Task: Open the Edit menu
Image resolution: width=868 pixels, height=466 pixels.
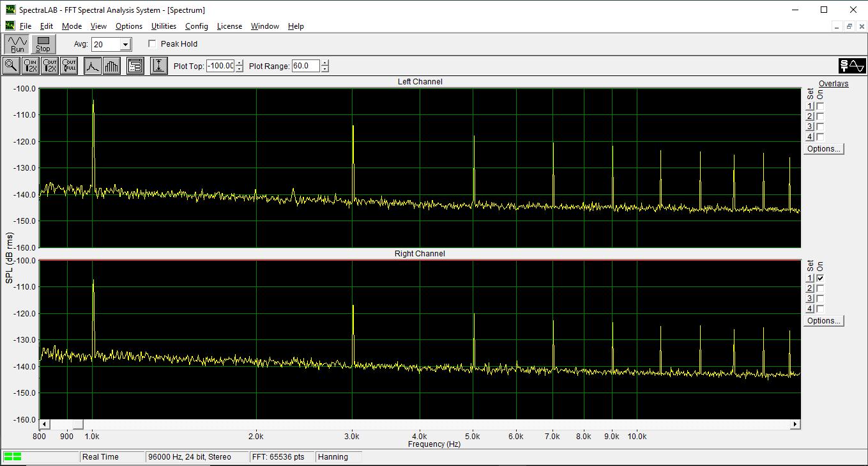Action: tap(46, 26)
